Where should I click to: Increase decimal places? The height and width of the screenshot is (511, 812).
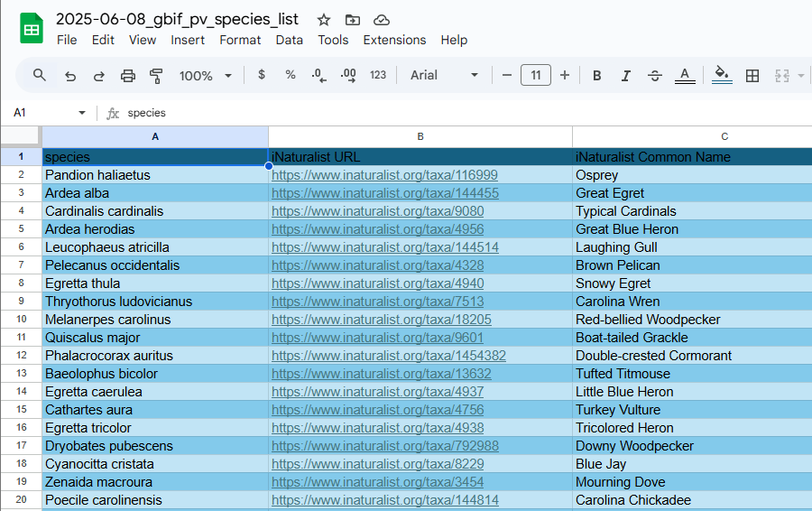click(x=348, y=76)
